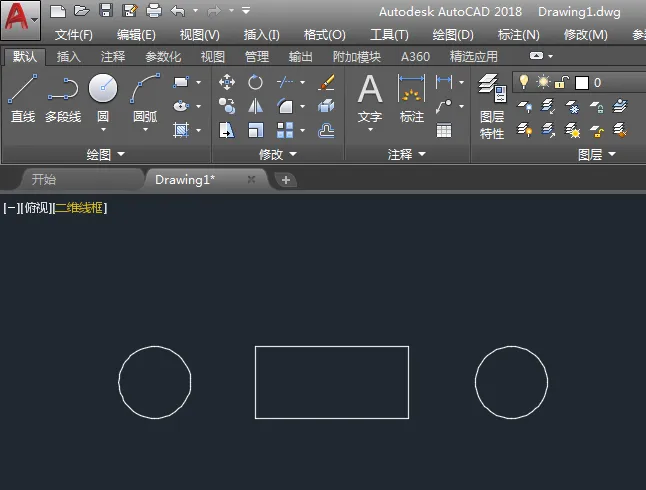The width and height of the screenshot is (646, 490).
Task: Toggle the layer on/off lightbulb icon
Action: click(x=522, y=82)
